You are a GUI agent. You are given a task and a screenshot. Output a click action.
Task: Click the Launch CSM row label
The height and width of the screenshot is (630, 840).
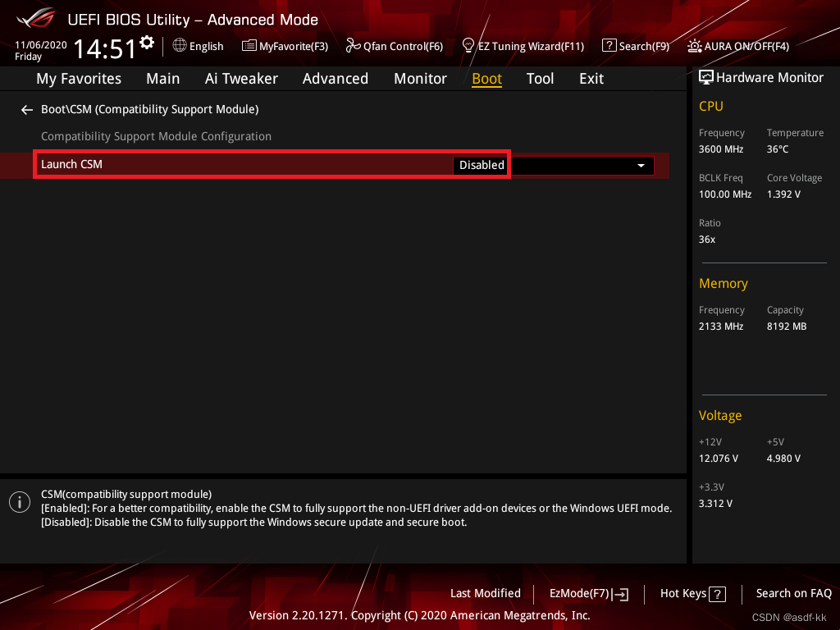click(x=72, y=164)
